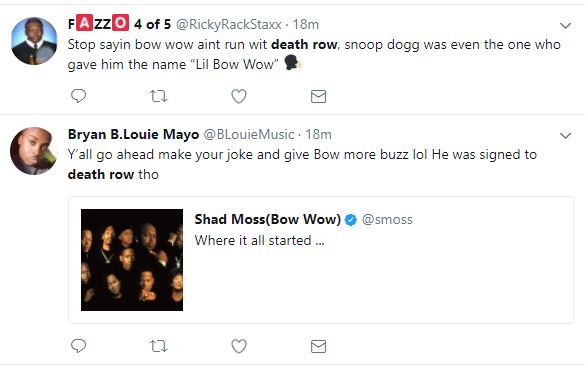Retweet the RickyRackStaxx death row tweet

[159, 97]
